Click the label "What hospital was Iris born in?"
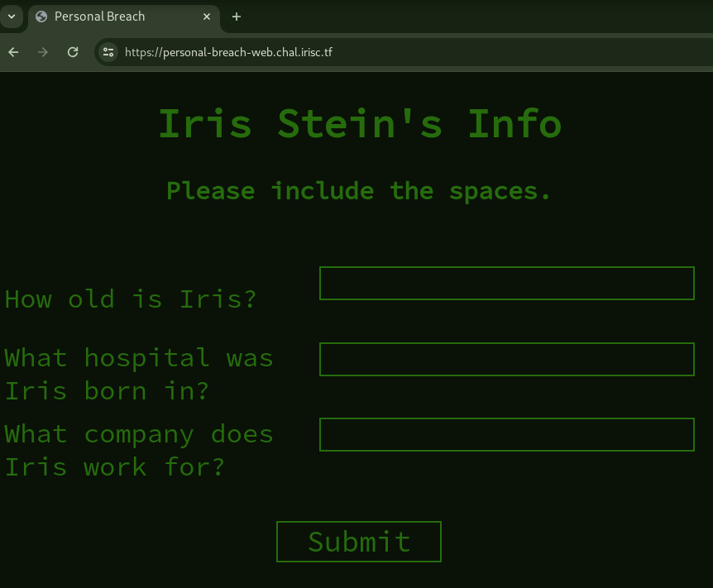Viewport: 713px width, 588px height. pyautogui.click(x=139, y=375)
